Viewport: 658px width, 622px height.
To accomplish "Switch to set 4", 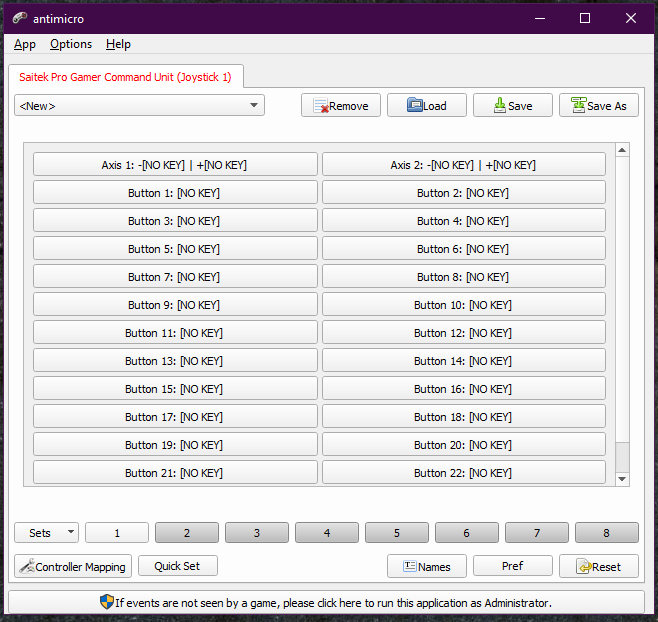I will click(x=327, y=533).
